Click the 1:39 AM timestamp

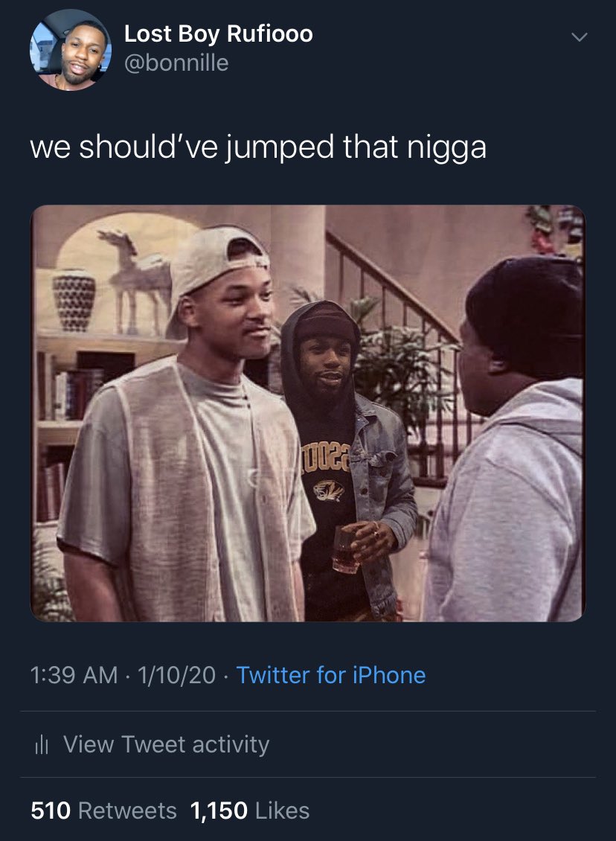74,675
